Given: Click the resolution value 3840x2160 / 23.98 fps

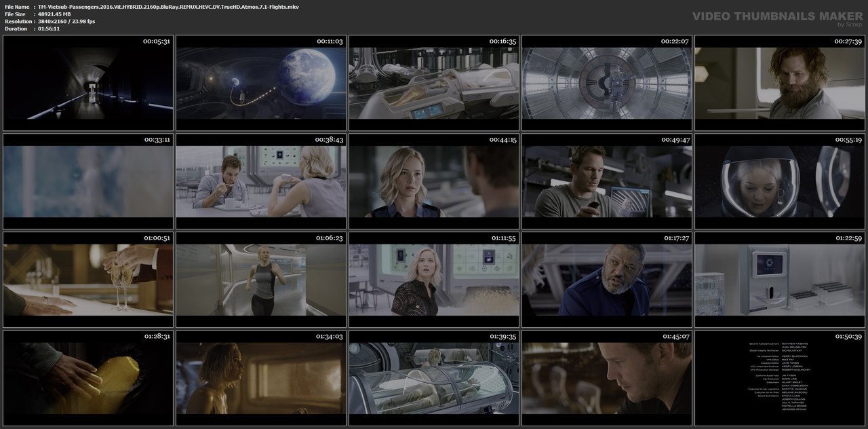Looking at the screenshot, I should coord(66,22).
